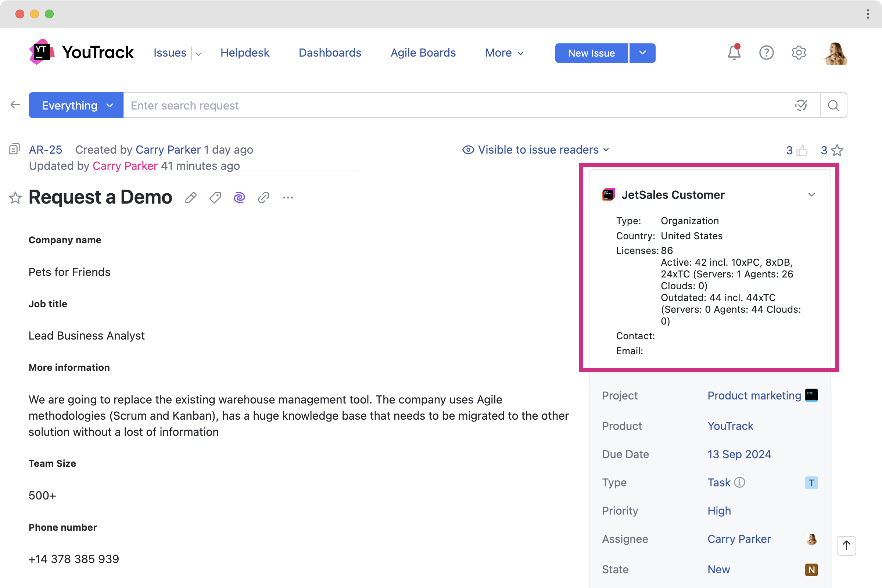Click in the Enter search request field

click(x=450, y=105)
